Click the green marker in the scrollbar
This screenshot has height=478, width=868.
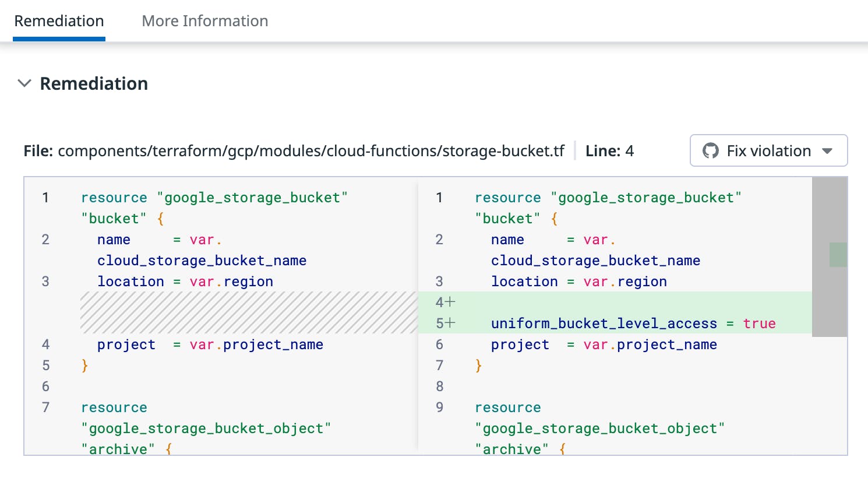pyautogui.click(x=838, y=254)
